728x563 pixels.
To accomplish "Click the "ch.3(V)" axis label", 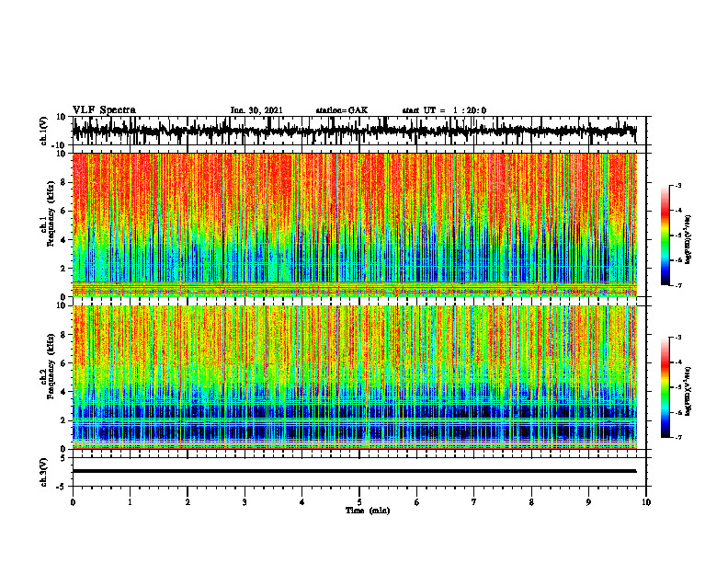I will point(44,472).
